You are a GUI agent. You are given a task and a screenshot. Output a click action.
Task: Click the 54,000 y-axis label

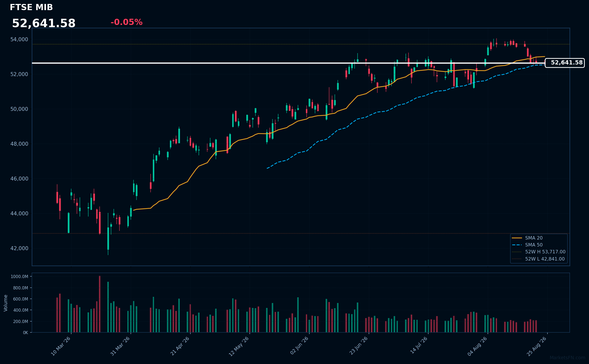click(19, 40)
